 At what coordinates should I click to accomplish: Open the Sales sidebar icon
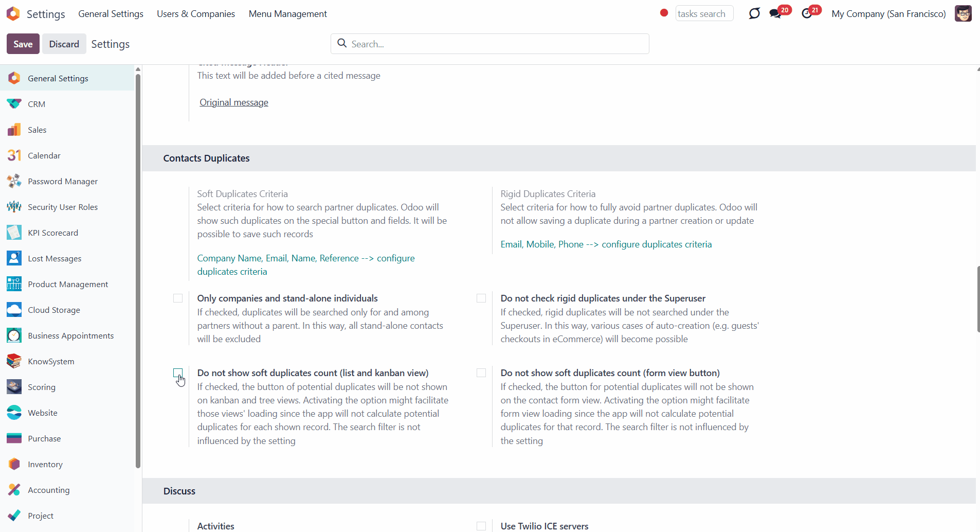[14, 130]
